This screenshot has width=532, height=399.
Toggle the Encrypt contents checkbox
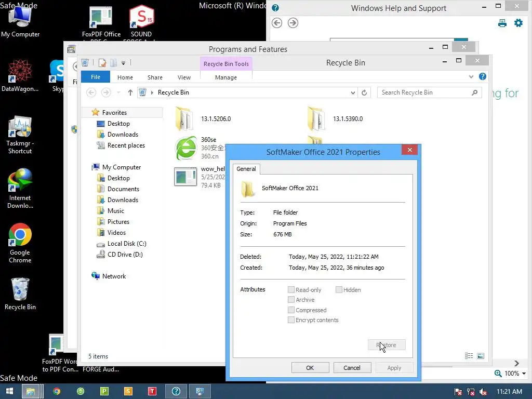coord(291,320)
